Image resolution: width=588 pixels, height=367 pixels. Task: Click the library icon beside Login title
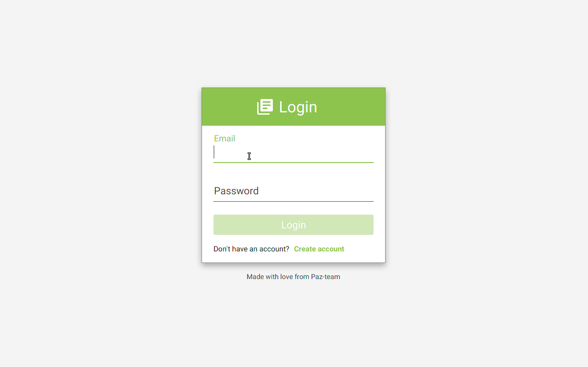[x=265, y=107]
